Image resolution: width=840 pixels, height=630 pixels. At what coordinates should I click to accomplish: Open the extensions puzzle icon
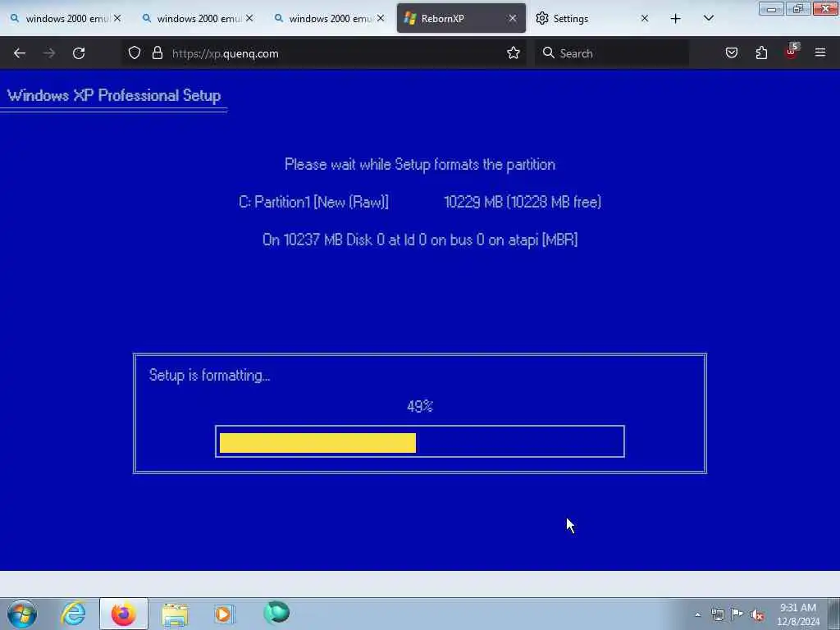761,52
